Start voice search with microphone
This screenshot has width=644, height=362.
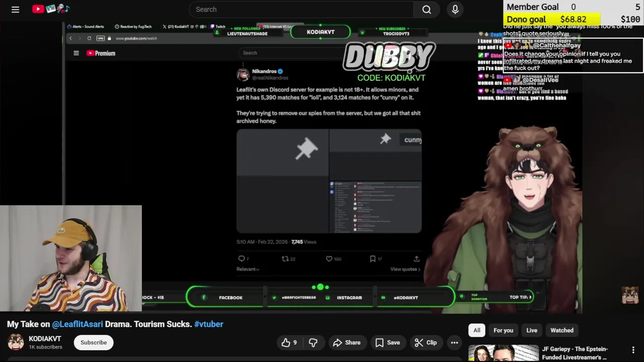[455, 10]
